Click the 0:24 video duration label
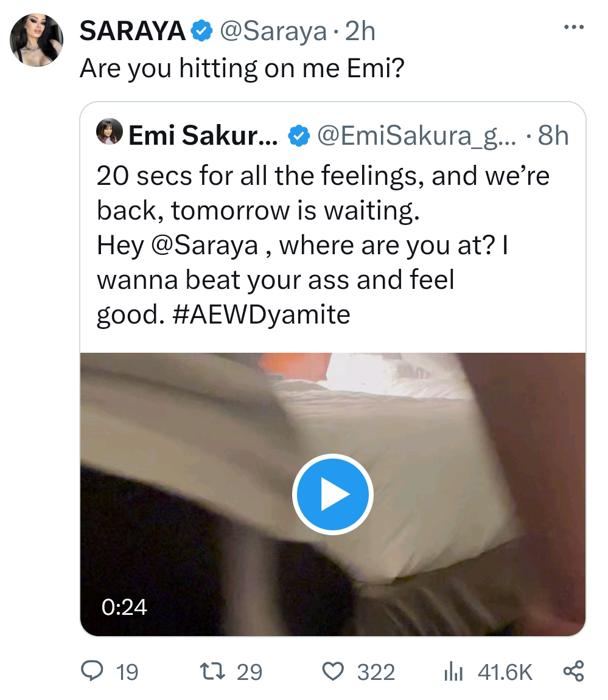 point(124,607)
